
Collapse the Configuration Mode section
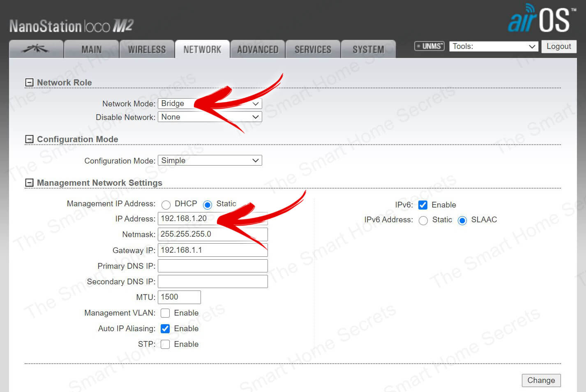click(x=29, y=139)
